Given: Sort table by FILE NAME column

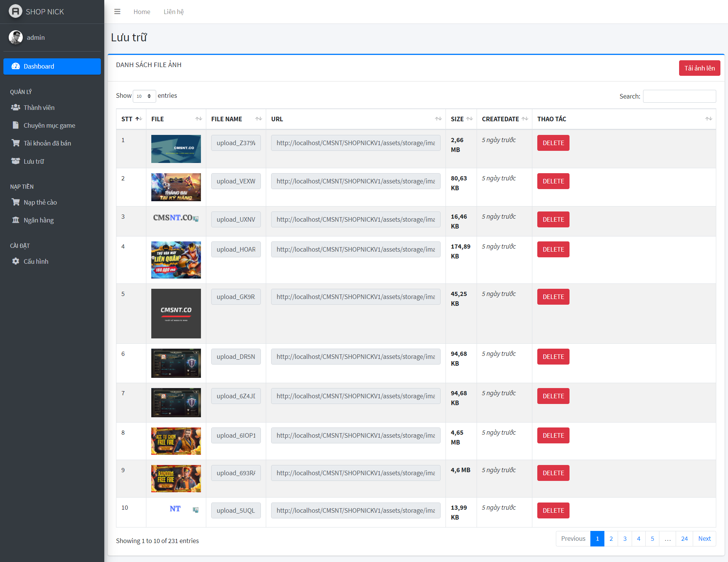Looking at the screenshot, I should coord(236,119).
